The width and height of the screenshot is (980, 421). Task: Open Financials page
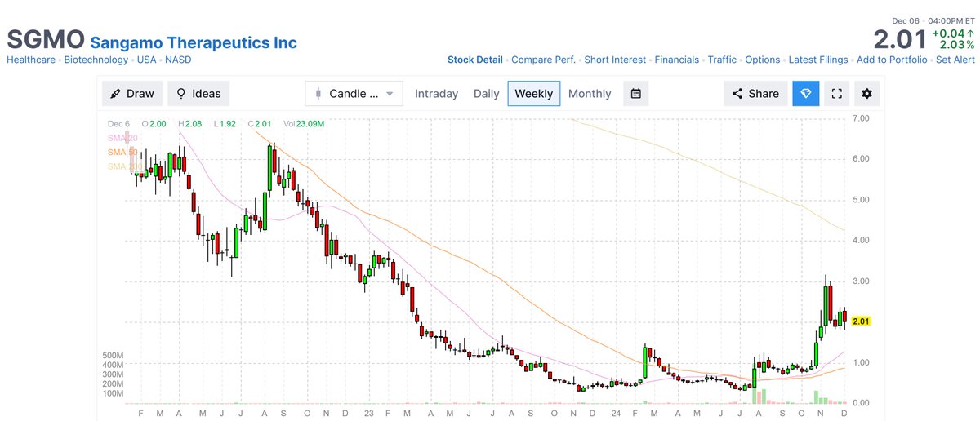[x=677, y=60]
